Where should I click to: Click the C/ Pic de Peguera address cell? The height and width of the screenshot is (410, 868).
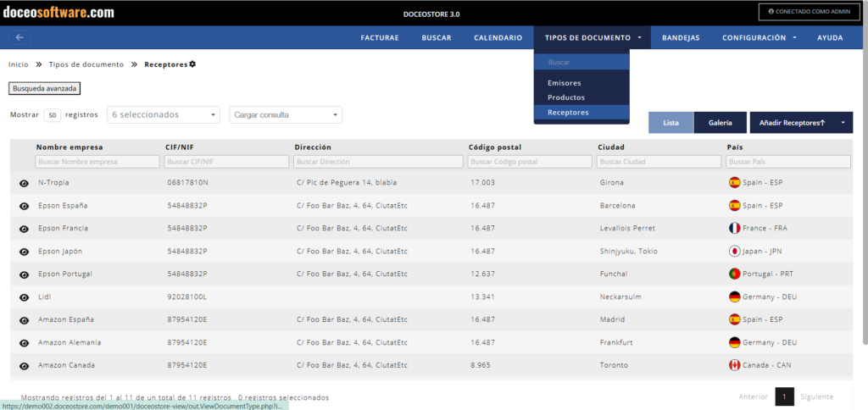coord(347,183)
